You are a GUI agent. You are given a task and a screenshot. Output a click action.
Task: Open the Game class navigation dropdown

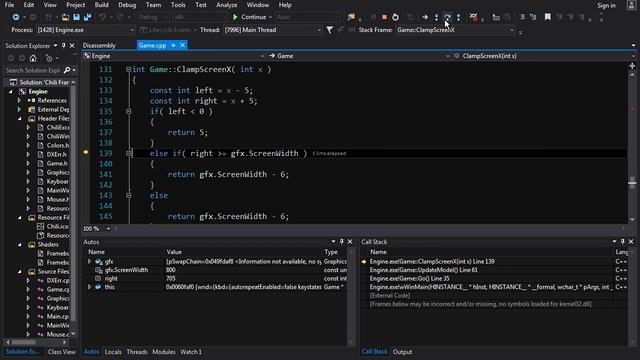(x=359, y=56)
